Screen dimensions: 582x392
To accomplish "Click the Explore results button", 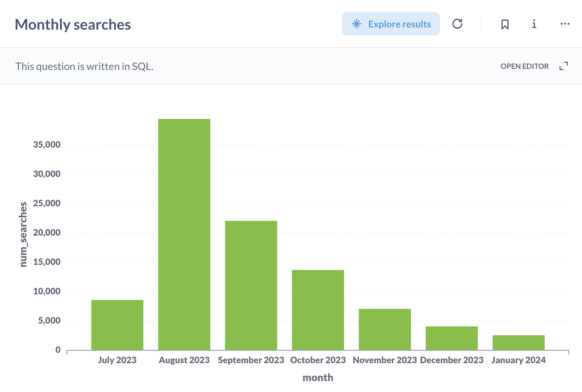I will click(x=391, y=24).
